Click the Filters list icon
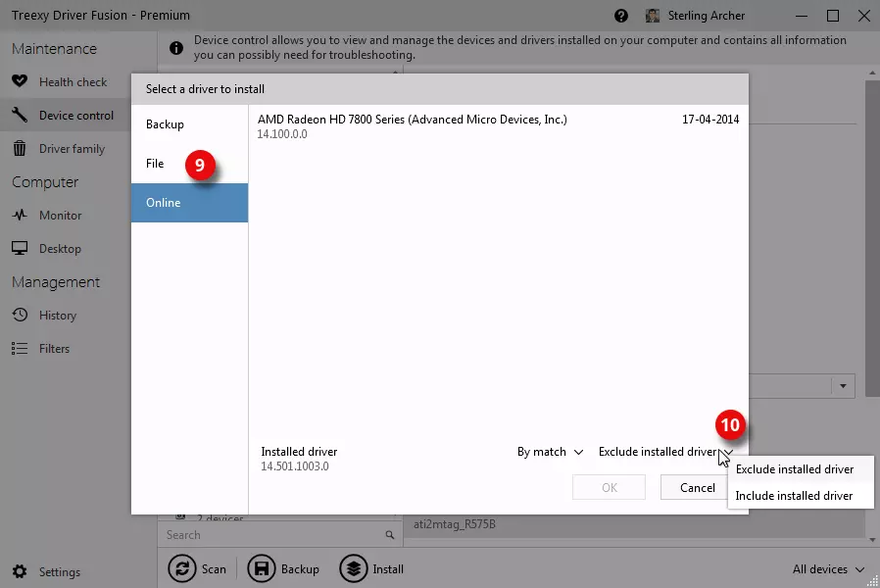Viewport: 880px width, 588px height. 20,349
